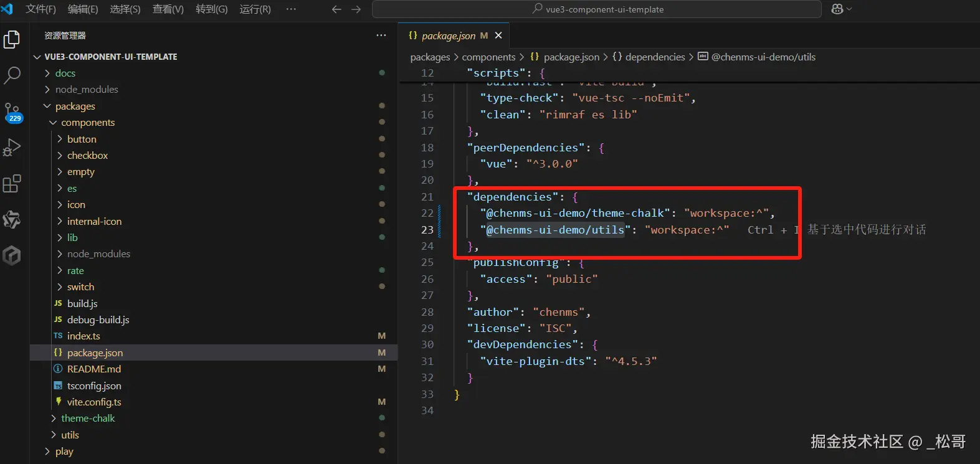Click the "@chenms-ui-demo/theme-chalk" key on line 22
Viewport: 980px width, 464px height.
pos(575,213)
